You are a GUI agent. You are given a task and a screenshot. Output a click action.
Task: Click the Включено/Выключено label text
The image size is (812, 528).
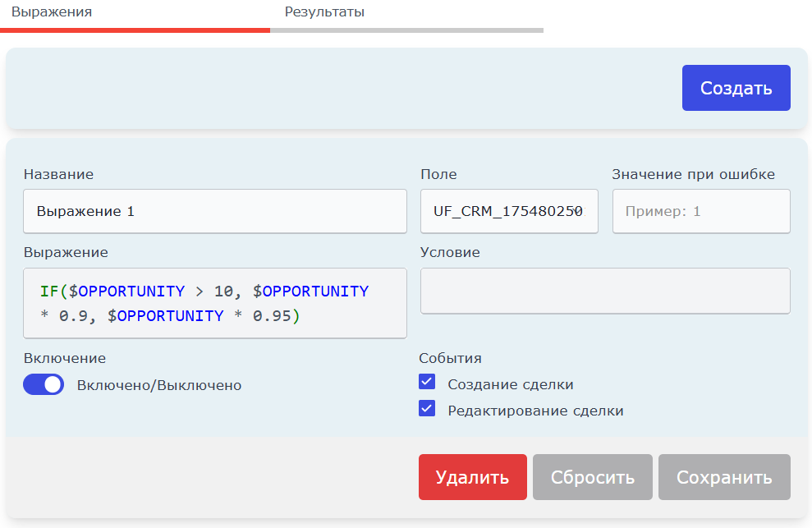pos(159,385)
